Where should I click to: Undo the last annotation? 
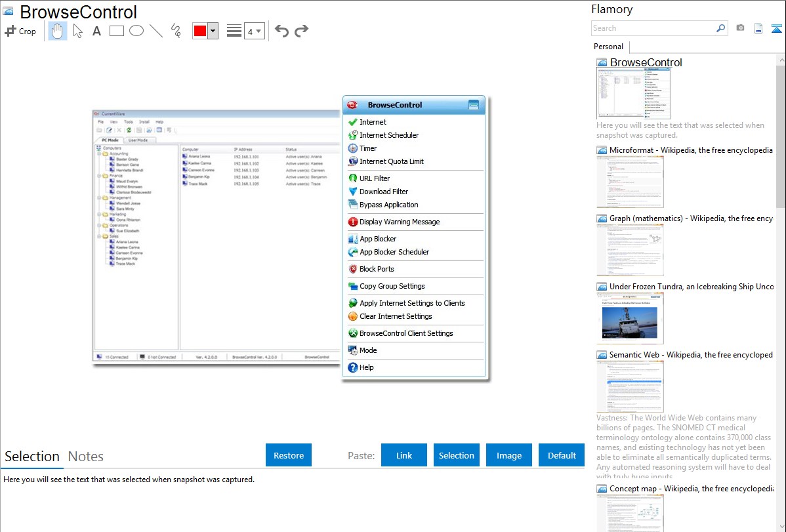(281, 31)
